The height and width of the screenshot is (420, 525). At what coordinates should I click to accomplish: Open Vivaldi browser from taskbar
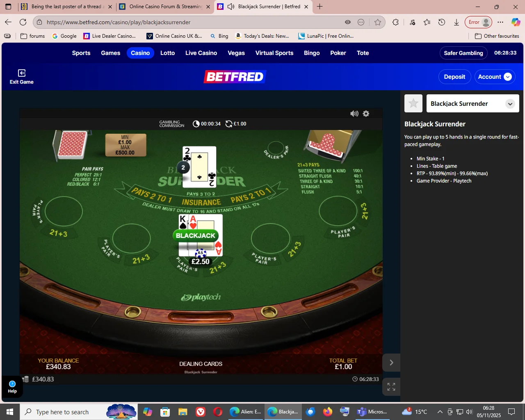point(200,412)
